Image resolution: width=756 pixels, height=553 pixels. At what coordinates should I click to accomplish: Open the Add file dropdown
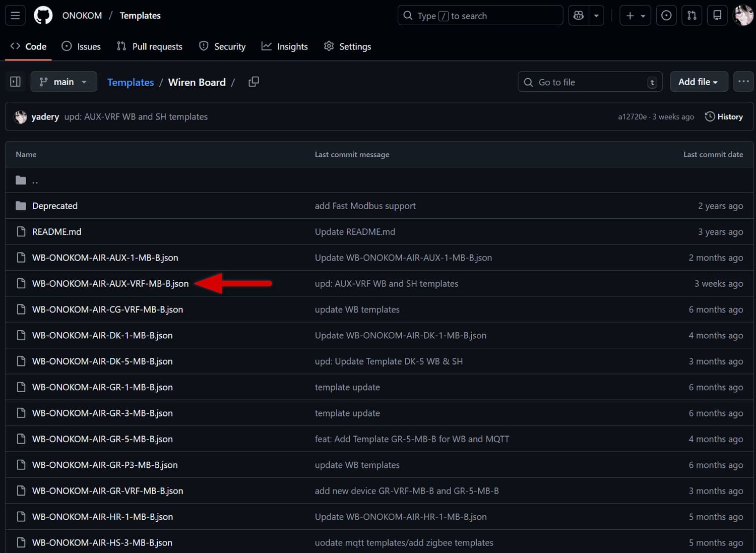click(699, 82)
